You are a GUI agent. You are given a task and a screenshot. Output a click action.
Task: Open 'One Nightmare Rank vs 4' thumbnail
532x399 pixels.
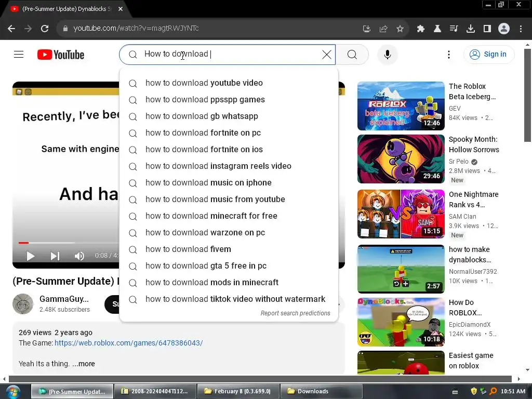pos(401,214)
